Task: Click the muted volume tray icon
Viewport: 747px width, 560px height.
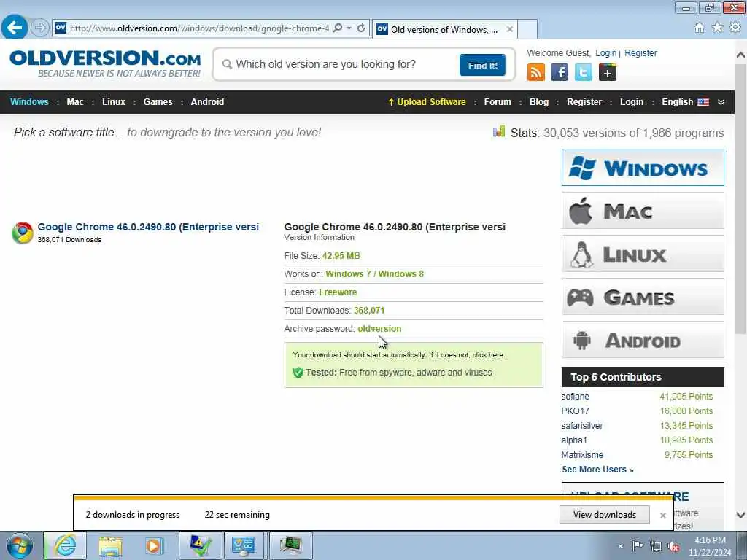Action: (x=673, y=546)
